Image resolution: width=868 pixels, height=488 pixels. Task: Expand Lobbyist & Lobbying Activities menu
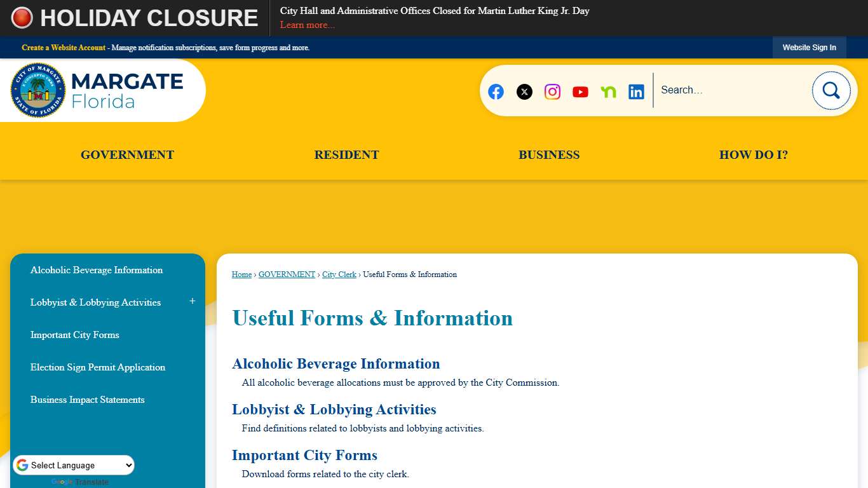[x=192, y=301]
